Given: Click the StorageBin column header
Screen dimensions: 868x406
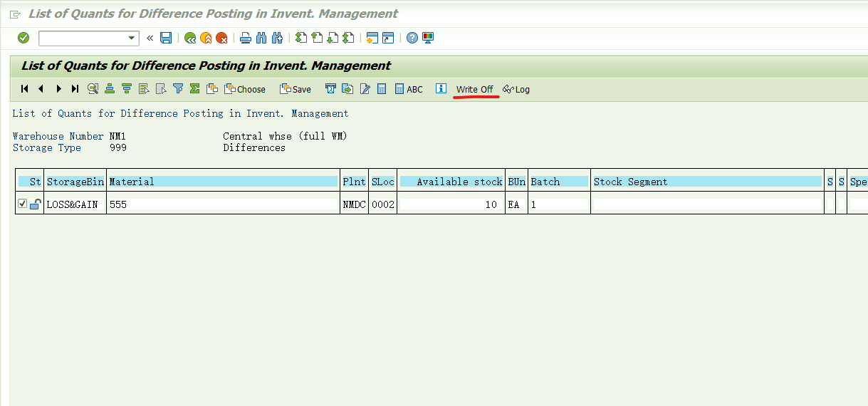Looking at the screenshot, I should point(75,182).
